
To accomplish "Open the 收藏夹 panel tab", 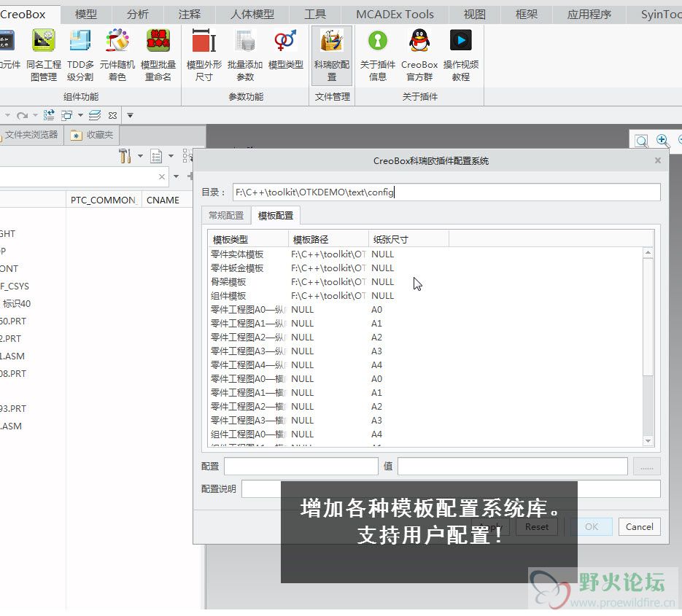I will tap(92, 135).
